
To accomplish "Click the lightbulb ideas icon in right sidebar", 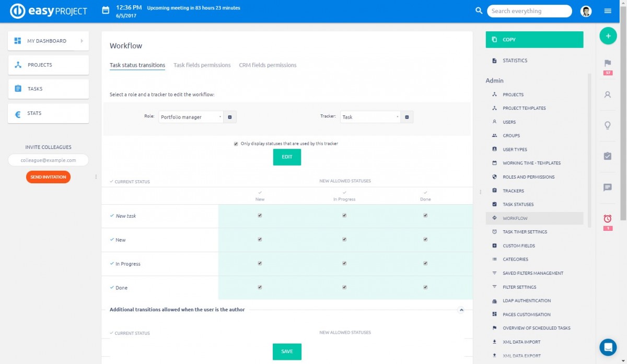I will point(608,125).
